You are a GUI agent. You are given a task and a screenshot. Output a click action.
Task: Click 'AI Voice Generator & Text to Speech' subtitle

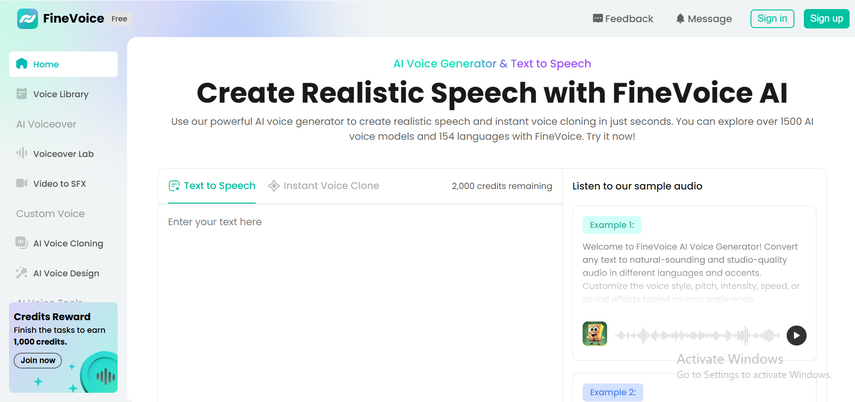click(492, 63)
